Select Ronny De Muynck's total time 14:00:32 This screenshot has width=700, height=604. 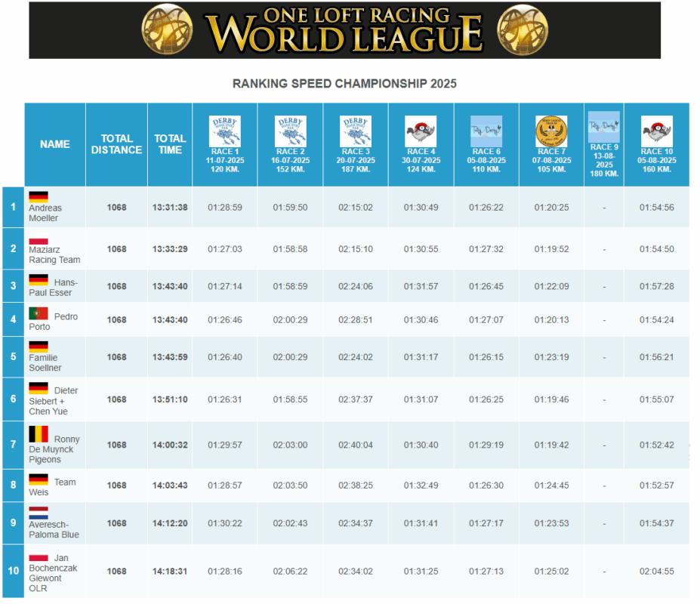tap(170, 445)
